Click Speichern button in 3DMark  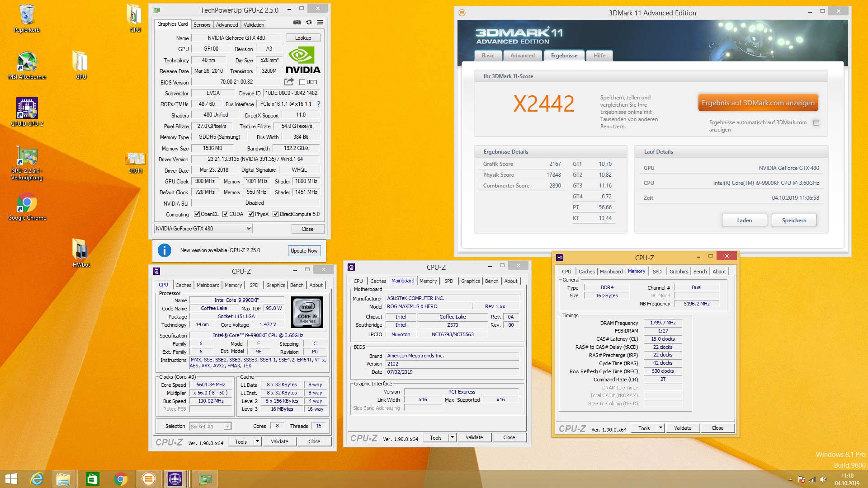794,221
